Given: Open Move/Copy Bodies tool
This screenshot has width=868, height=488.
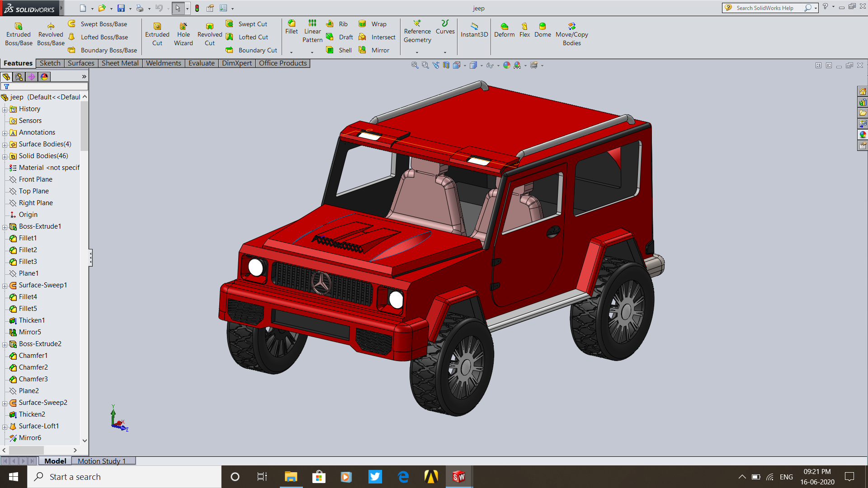Looking at the screenshot, I should pyautogui.click(x=571, y=34).
